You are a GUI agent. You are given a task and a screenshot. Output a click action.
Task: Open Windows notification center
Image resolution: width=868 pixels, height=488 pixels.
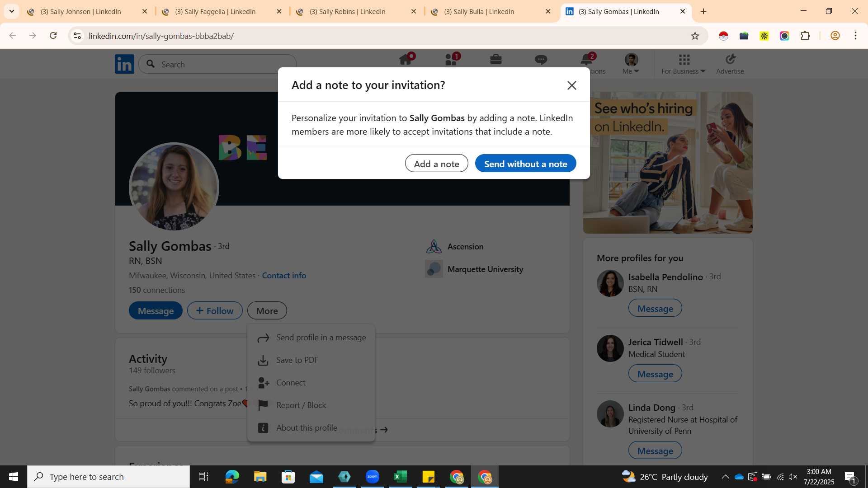pyautogui.click(x=850, y=477)
